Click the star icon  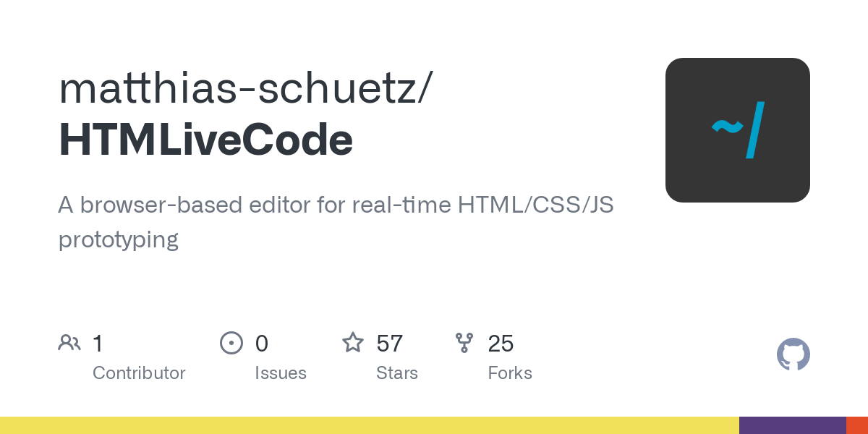pos(353,342)
